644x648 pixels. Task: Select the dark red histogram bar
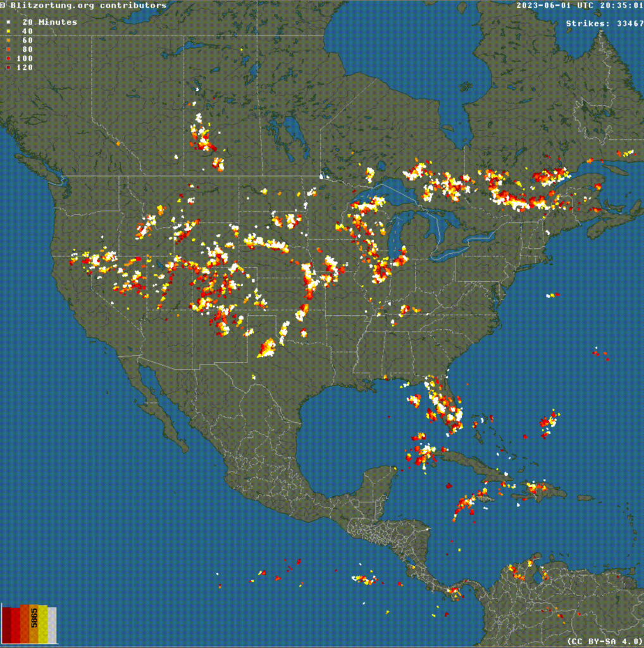(x=6, y=625)
